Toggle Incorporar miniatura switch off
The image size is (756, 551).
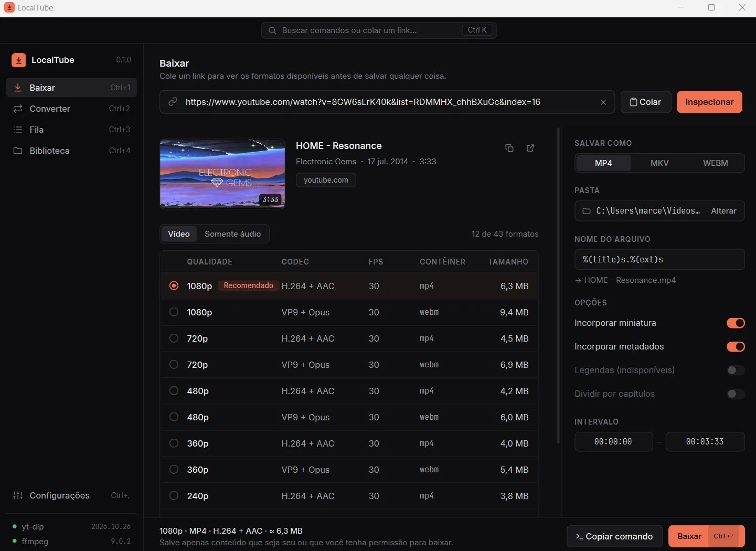tap(736, 323)
